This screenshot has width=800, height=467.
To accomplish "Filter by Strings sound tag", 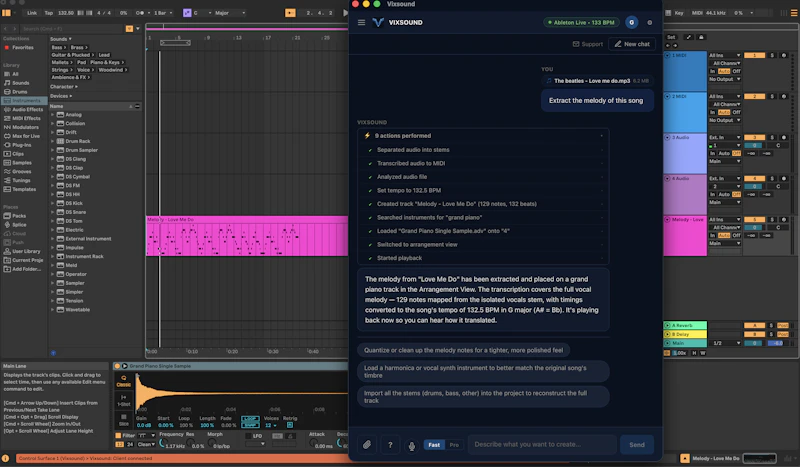I will pos(62,70).
